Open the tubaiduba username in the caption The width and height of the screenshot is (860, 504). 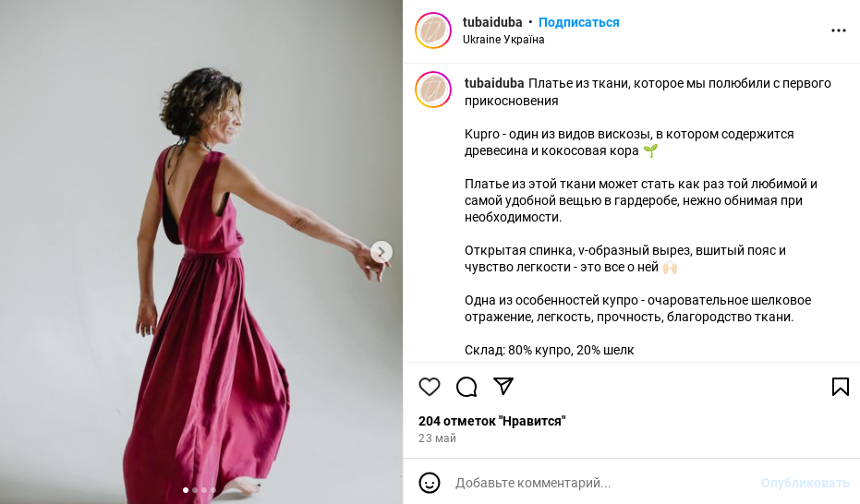tap(494, 83)
